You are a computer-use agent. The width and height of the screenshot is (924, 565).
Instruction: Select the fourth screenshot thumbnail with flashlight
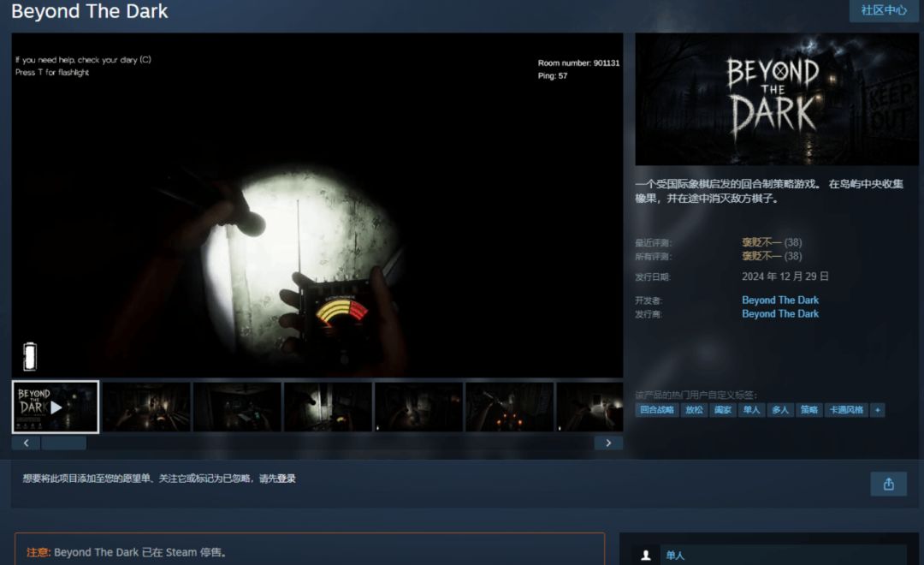point(329,407)
